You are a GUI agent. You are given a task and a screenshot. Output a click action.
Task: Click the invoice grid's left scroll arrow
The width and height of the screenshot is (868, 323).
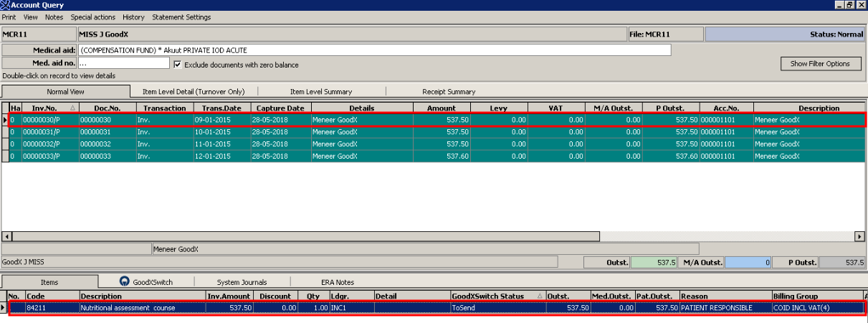(x=6, y=236)
